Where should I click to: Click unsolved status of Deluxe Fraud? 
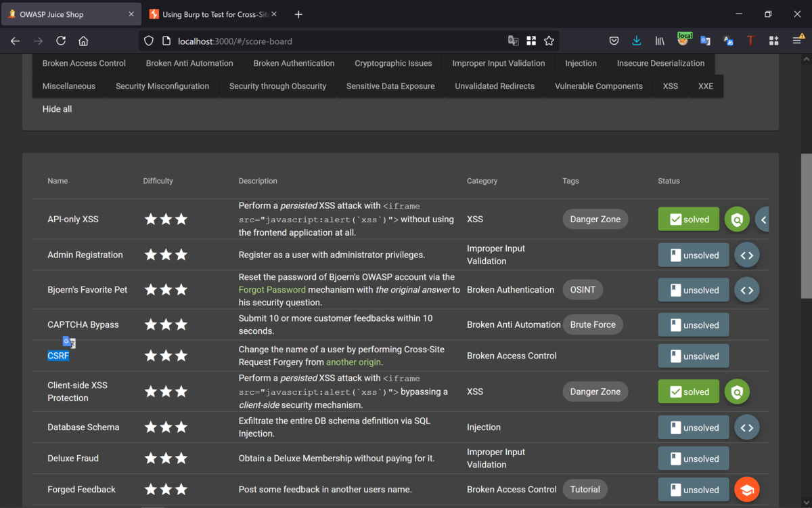(694, 459)
